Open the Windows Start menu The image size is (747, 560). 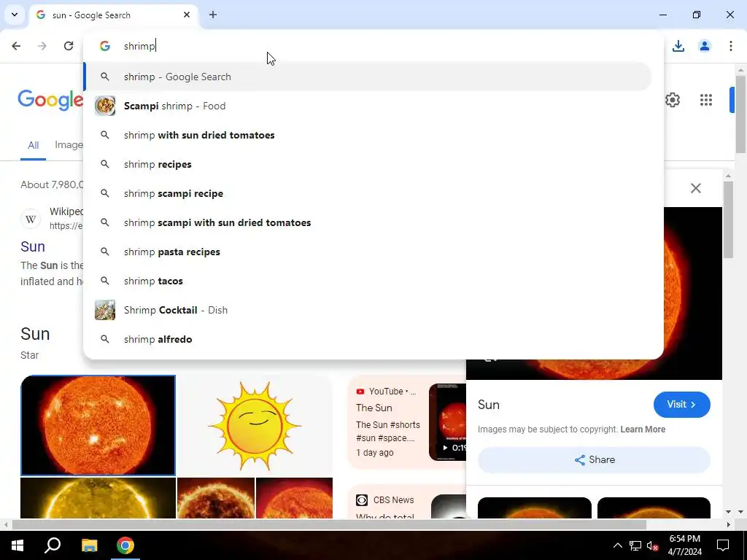pos(18,545)
